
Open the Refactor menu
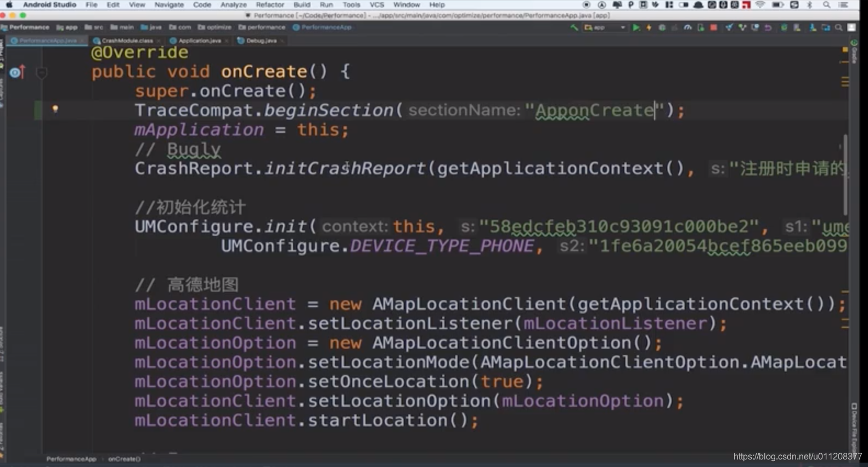click(270, 4)
